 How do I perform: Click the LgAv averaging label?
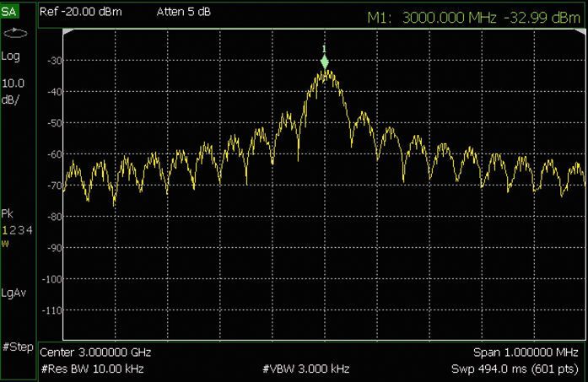(x=13, y=293)
